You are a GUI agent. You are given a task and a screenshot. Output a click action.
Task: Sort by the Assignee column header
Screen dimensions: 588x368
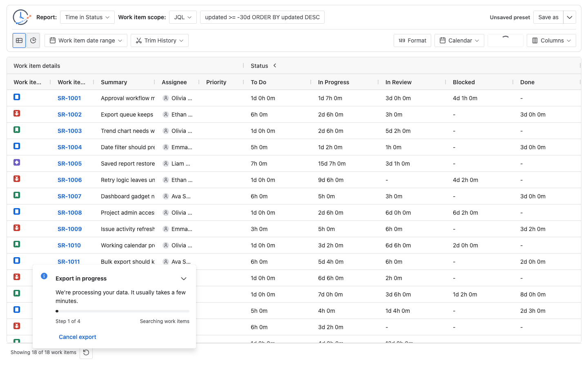[174, 82]
